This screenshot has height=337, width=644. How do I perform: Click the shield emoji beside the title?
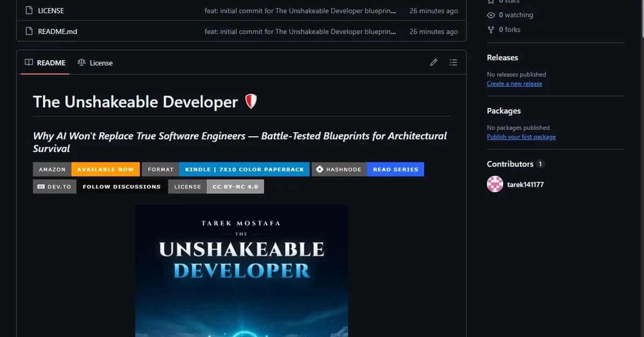click(x=251, y=101)
